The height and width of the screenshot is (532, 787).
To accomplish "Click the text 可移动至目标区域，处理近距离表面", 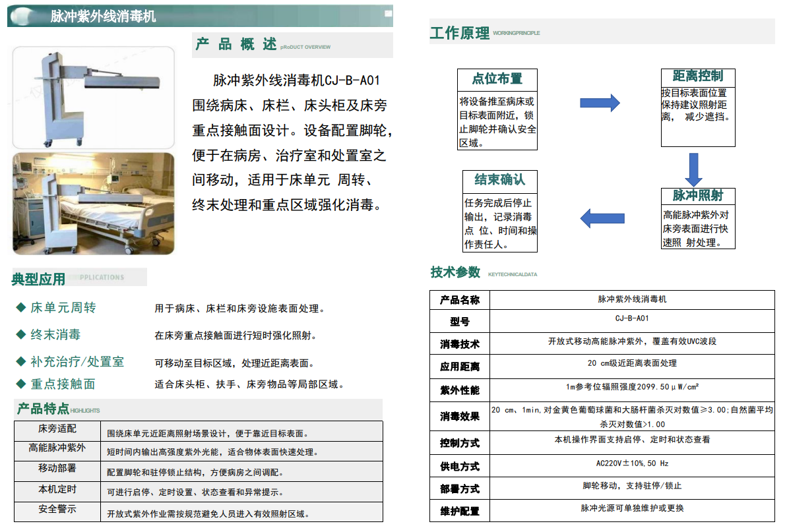I will (234, 363).
